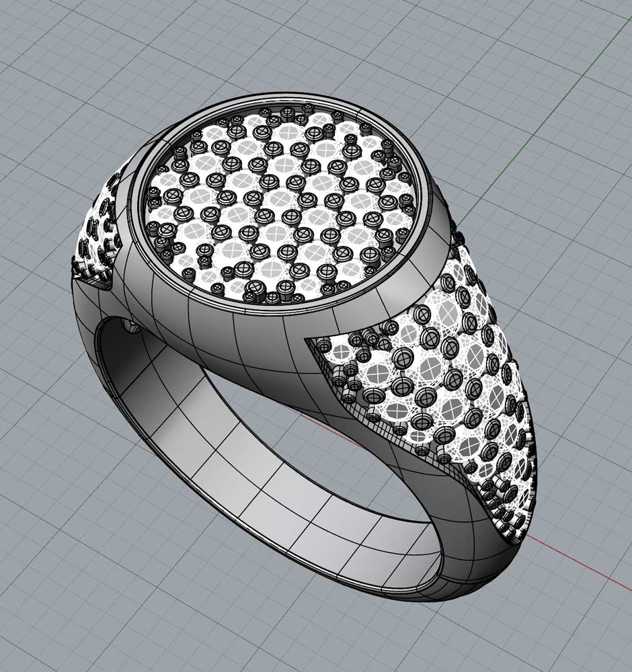Click the pointed tip of right pavé cutout

(x=308, y=341)
